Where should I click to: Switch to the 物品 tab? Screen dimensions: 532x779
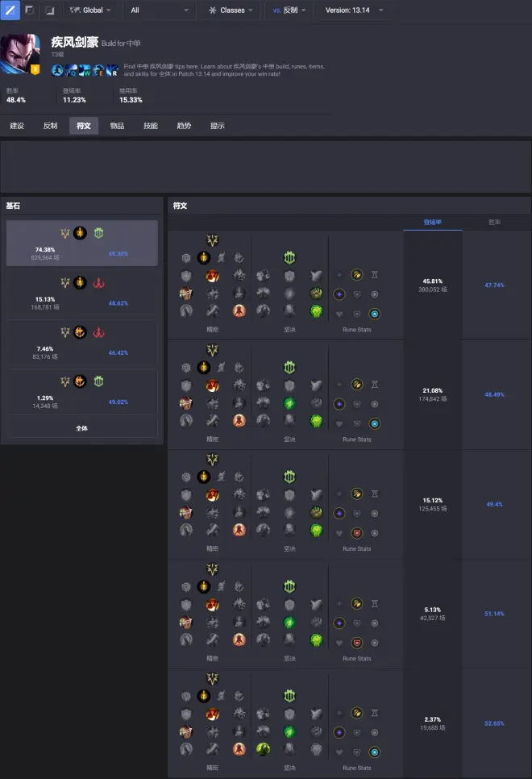117,126
